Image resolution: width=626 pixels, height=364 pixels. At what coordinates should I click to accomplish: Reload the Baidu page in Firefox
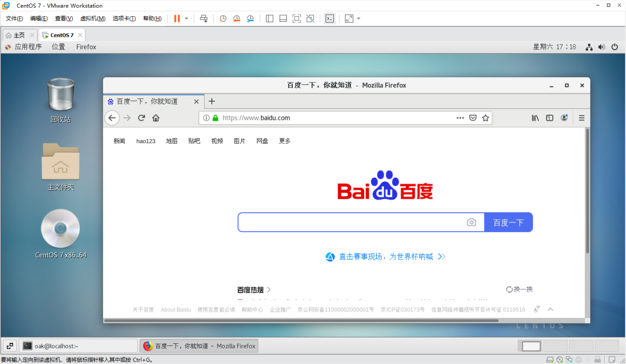[142, 118]
